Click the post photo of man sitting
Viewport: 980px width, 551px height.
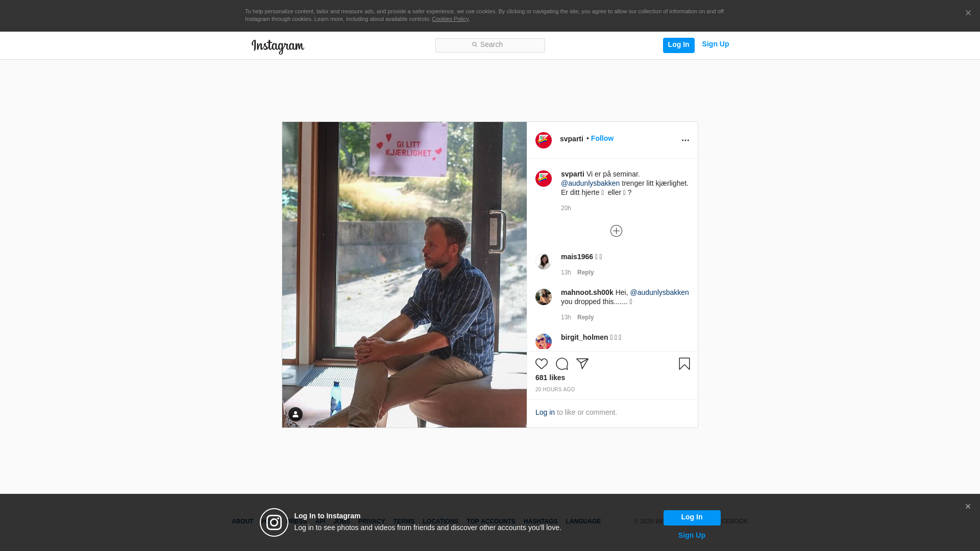404,274
